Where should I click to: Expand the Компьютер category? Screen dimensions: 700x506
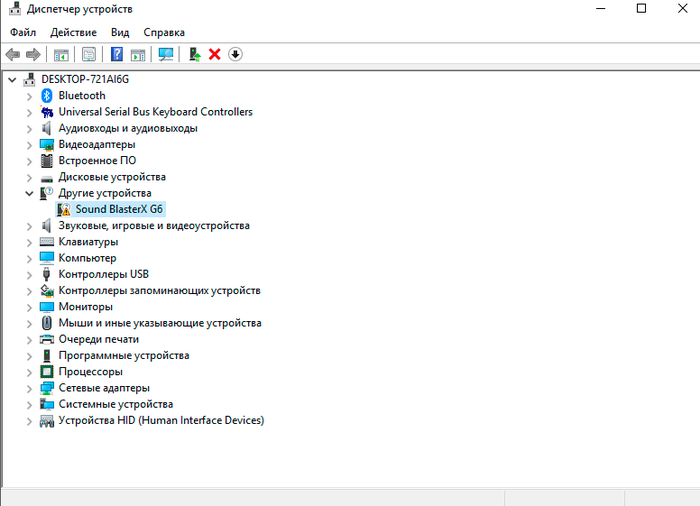(x=29, y=259)
